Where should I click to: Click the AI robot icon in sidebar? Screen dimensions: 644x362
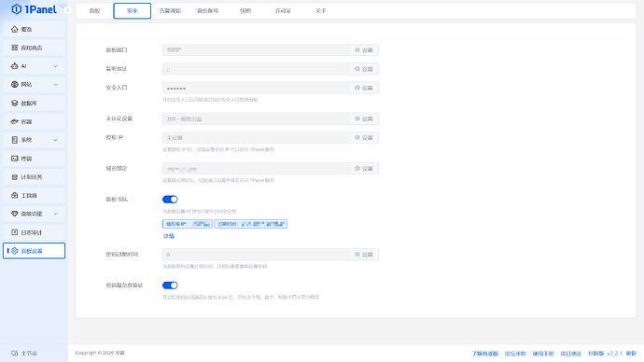click(x=15, y=66)
